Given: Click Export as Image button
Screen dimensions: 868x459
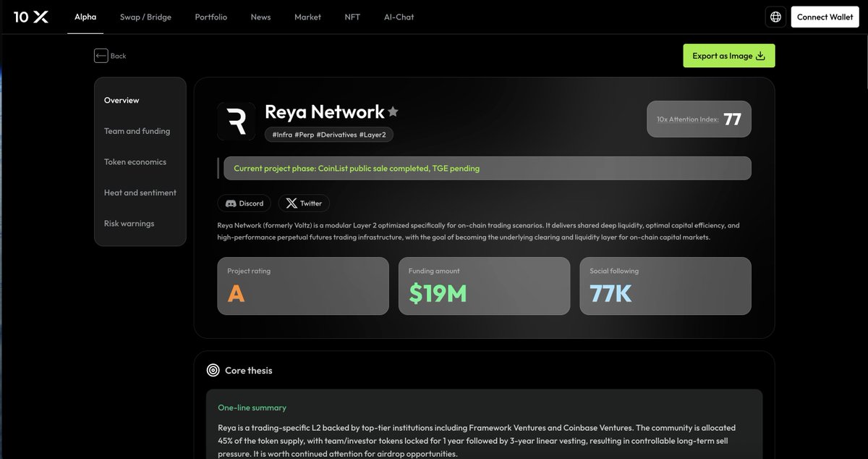Looking at the screenshot, I should (x=728, y=56).
